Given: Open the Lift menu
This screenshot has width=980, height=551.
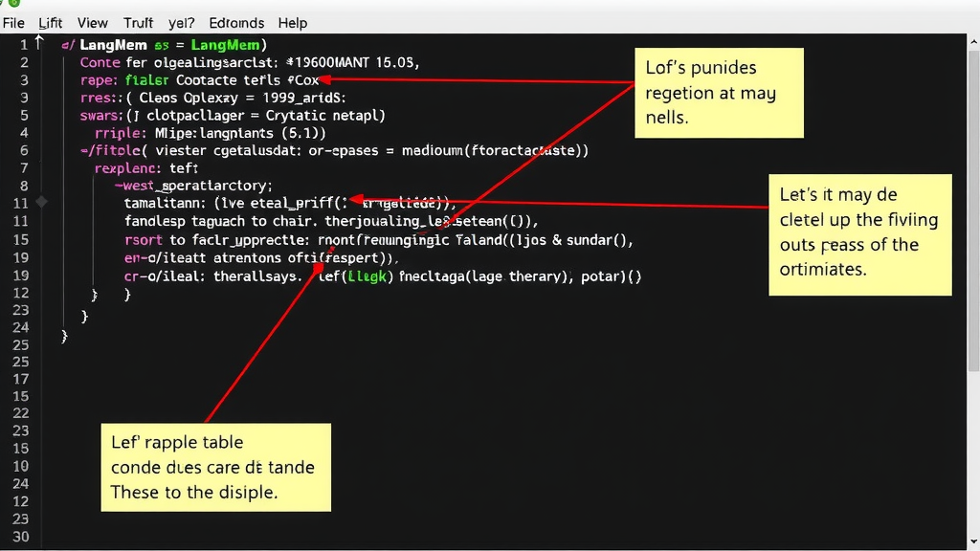Looking at the screenshot, I should click(50, 23).
